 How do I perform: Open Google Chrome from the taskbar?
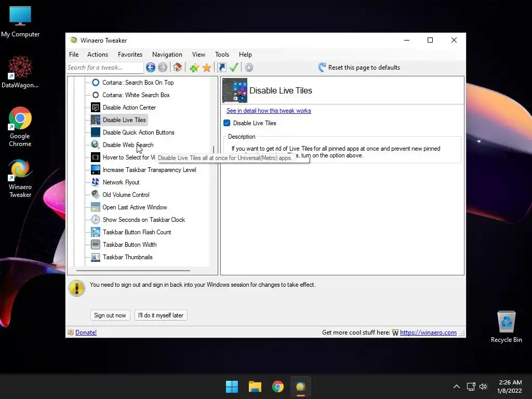coord(278,387)
